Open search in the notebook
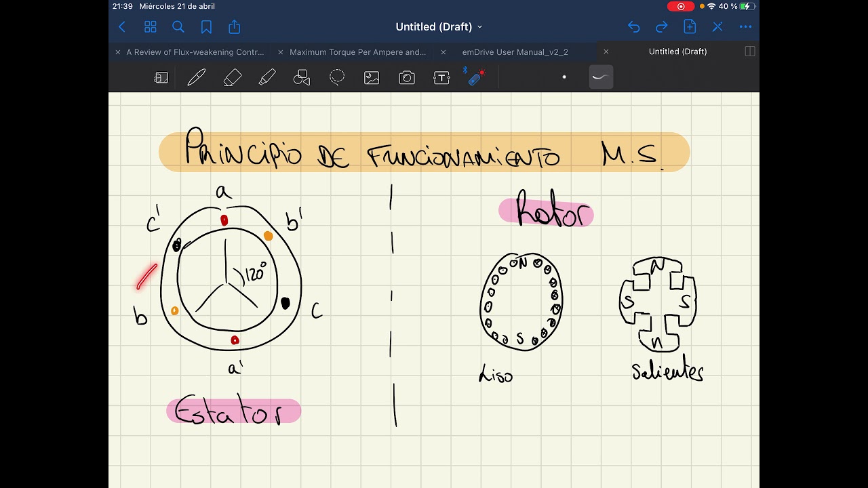868x488 pixels. 178,27
